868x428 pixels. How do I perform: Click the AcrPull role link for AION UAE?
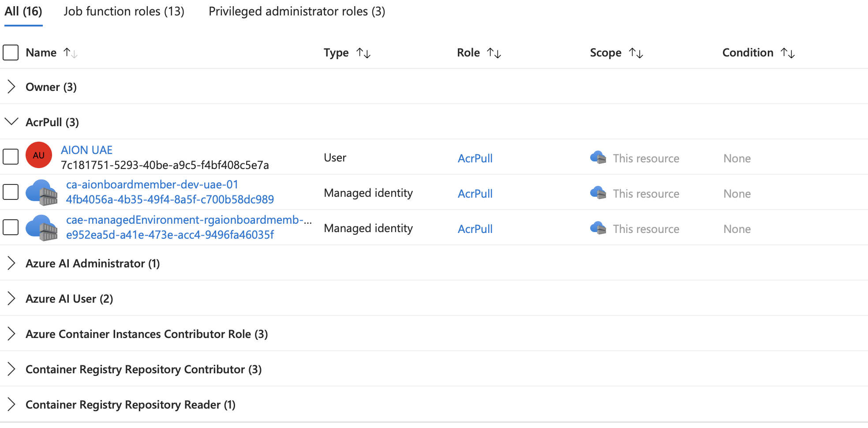(475, 158)
